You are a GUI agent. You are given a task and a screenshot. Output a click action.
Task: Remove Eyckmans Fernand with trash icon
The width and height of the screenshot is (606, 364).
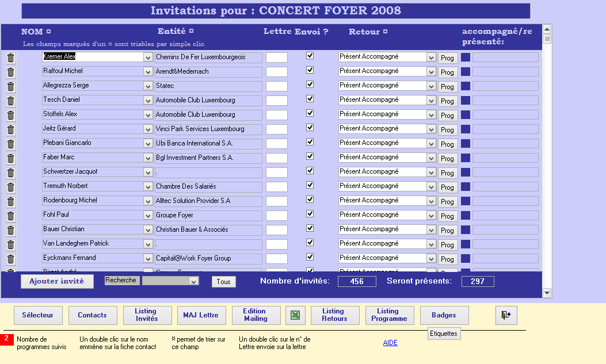click(11, 259)
